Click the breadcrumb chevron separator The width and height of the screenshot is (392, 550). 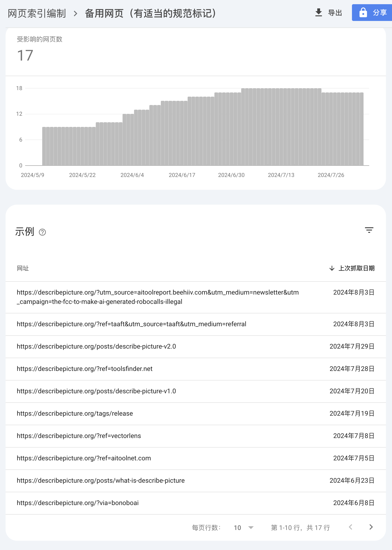pos(75,13)
